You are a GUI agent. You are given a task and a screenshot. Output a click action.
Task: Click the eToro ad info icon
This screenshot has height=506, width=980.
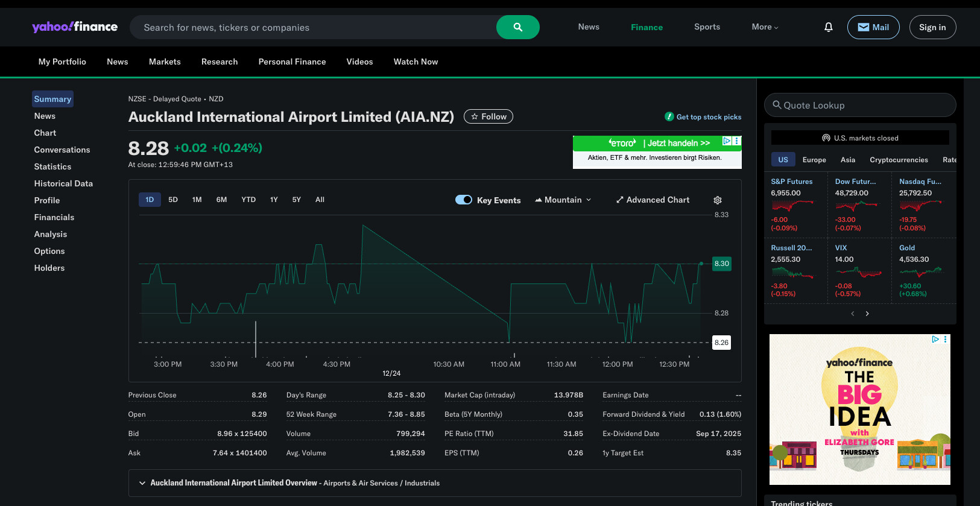click(727, 141)
